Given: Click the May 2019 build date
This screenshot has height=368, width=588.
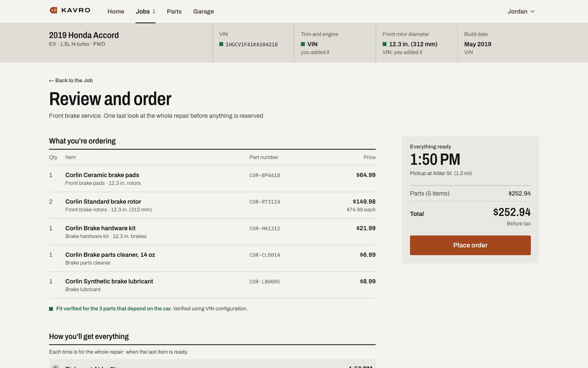Looking at the screenshot, I should tap(478, 44).
